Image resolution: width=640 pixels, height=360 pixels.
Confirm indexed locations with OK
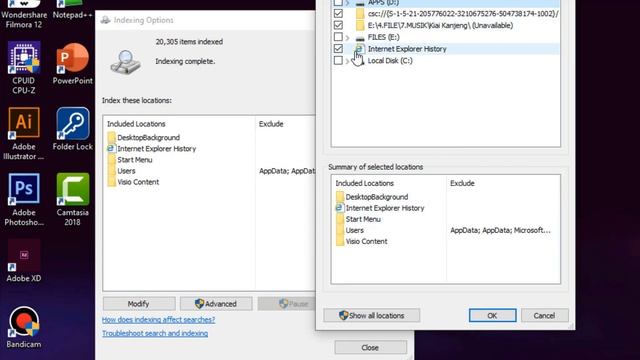pyautogui.click(x=492, y=316)
